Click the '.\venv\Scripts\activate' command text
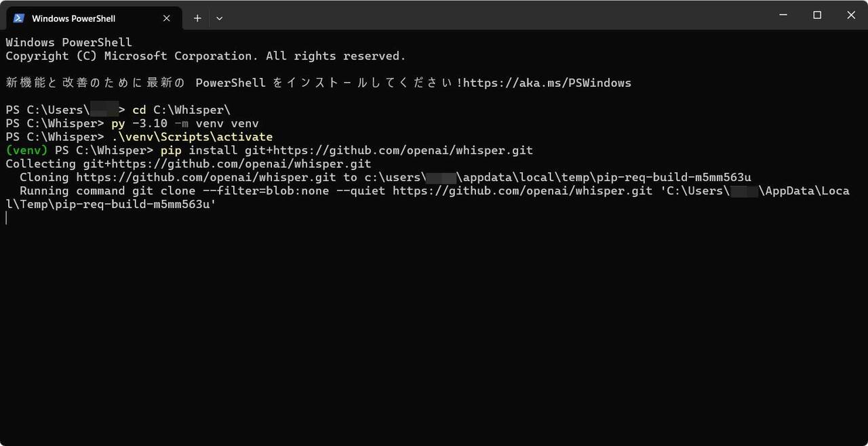868x446 pixels. [192, 137]
